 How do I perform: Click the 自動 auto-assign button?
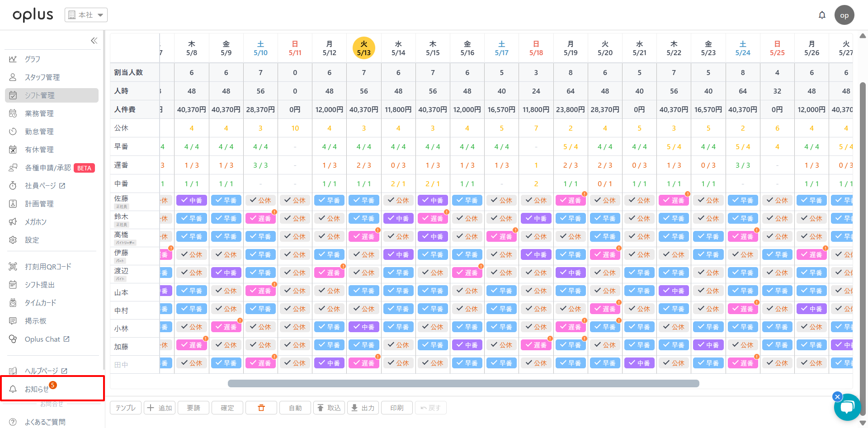click(295, 408)
